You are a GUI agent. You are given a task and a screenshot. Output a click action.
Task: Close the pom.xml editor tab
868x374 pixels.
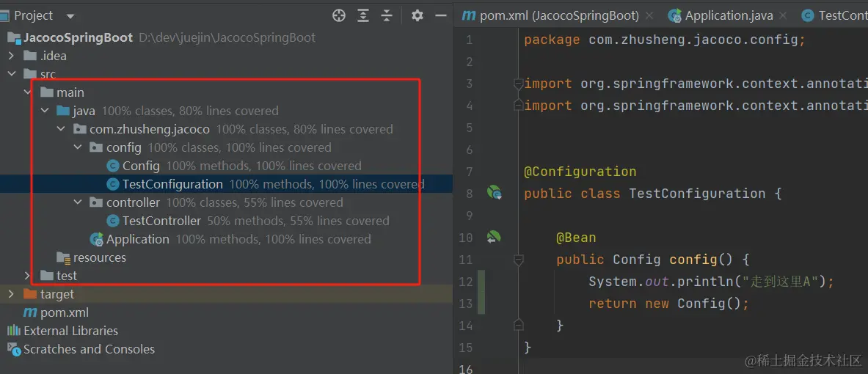click(649, 15)
